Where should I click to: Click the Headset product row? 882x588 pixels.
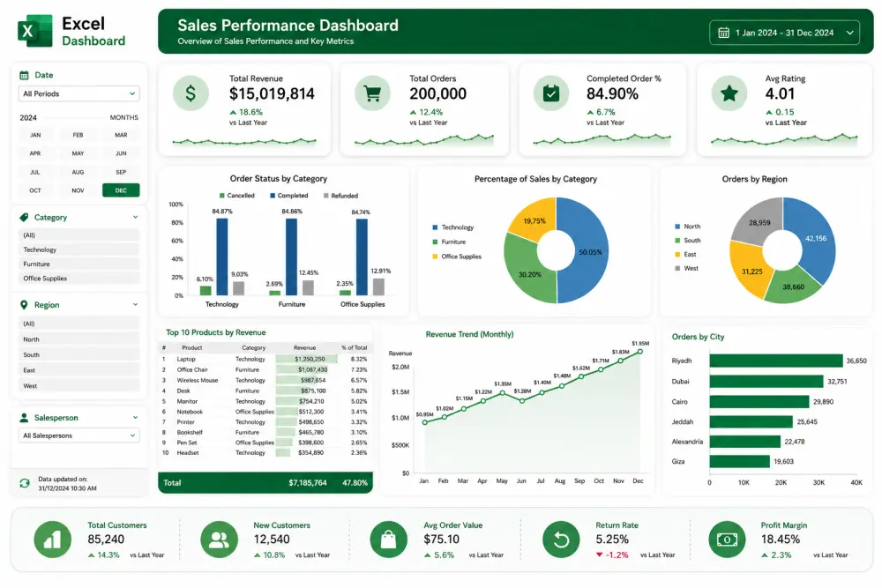coord(265,452)
